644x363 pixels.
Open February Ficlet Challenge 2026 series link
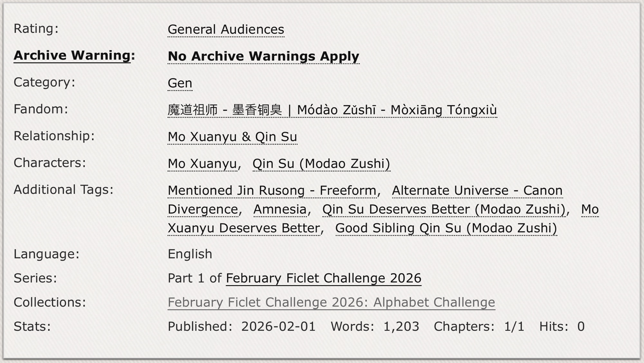coord(323,278)
